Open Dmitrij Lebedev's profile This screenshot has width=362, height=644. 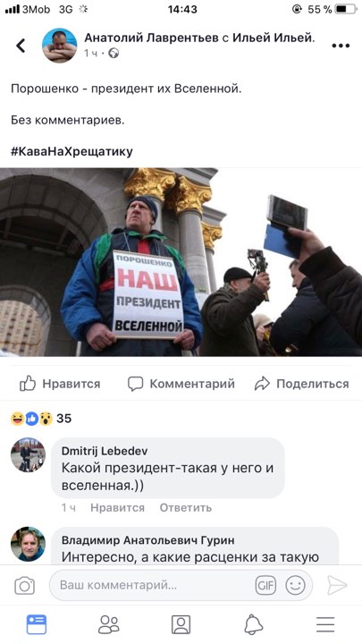[x=105, y=451]
